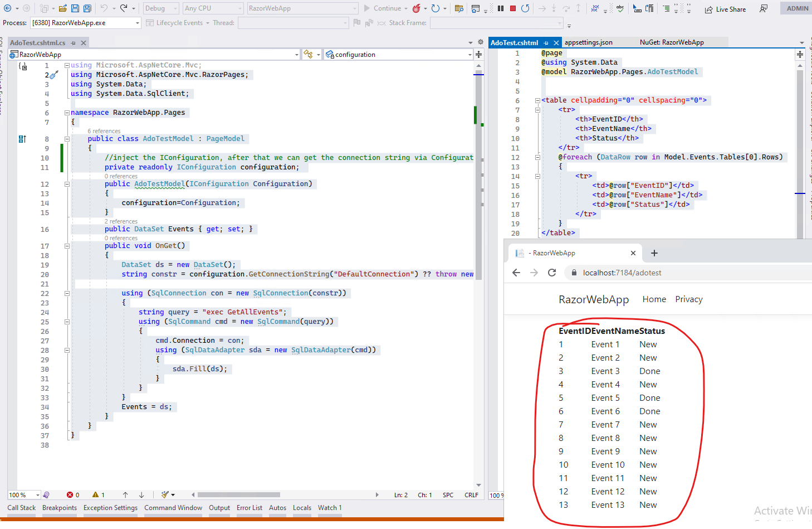812x529 pixels.
Task: Collapse the namespace RazorWebApp.Pages block
Action: 67,113
